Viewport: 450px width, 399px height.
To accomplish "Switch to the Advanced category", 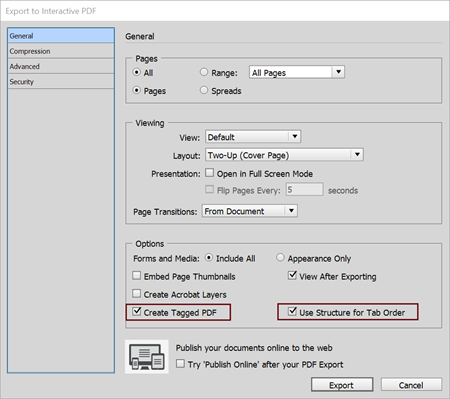I will pyautogui.click(x=61, y=66).
